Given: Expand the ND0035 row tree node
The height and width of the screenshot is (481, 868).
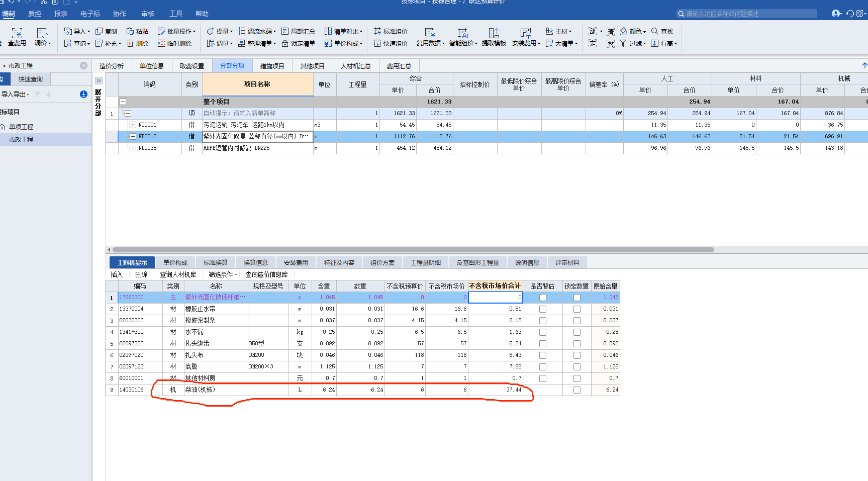Looking at the screenshot, I should click(x=133, y=148).
